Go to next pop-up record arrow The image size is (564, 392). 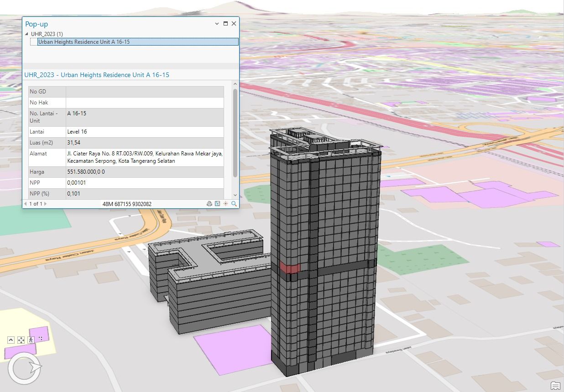pyautogui.click(x=45, y=204)
